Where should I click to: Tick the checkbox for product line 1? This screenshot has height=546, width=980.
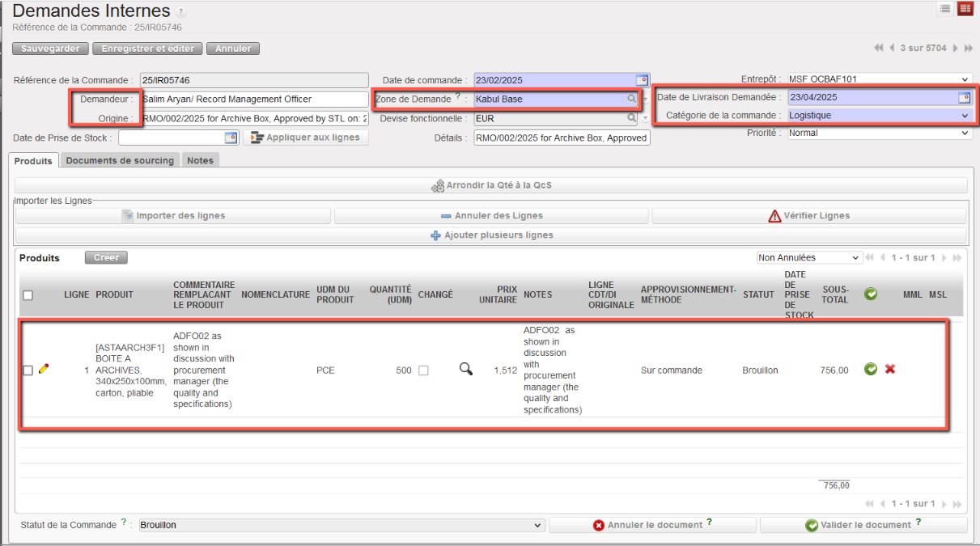[x=28, y=370]
